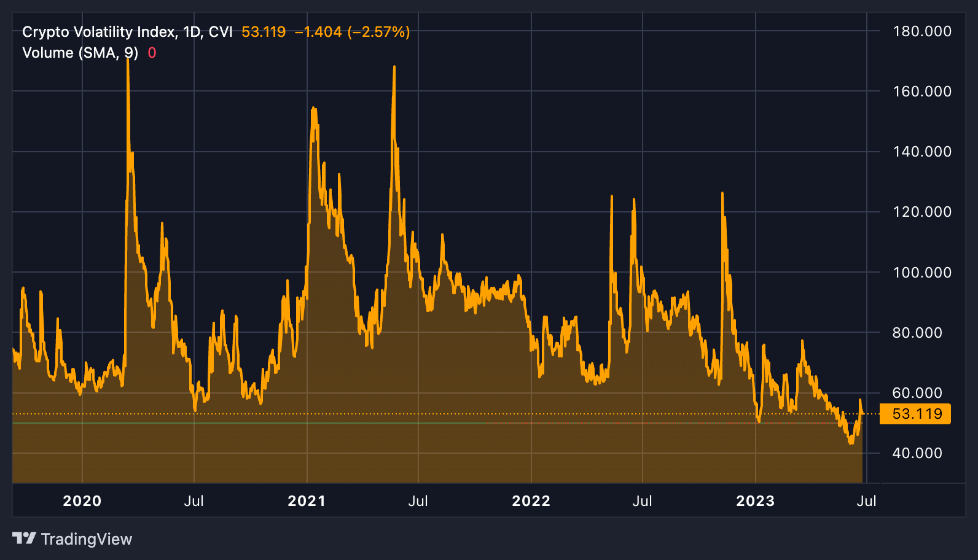Click the 180.000 price axis label
The width and height of the screenshot is (978, 560).
(x=922, y=31)
